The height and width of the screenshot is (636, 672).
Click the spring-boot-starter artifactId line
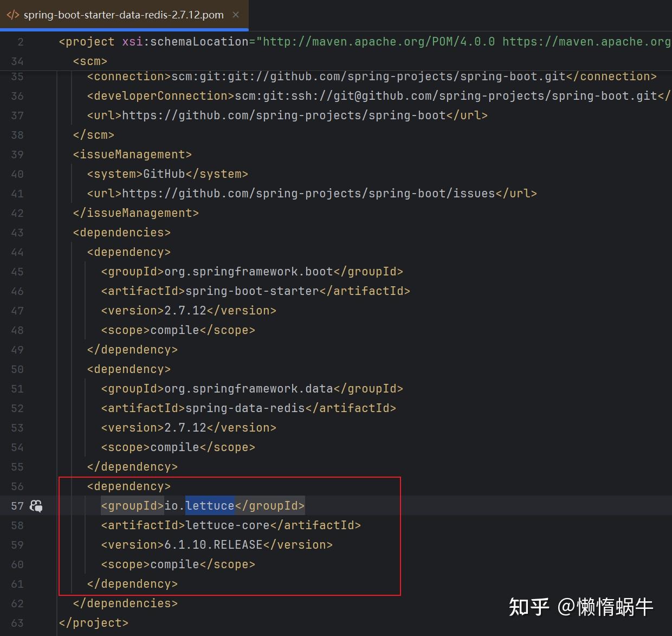[255, 291]
